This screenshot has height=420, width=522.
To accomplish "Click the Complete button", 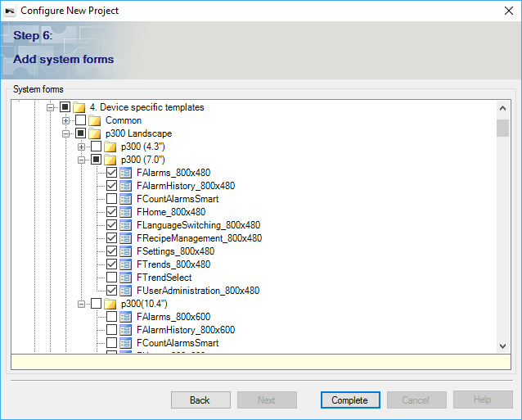I will pos(350,400).
